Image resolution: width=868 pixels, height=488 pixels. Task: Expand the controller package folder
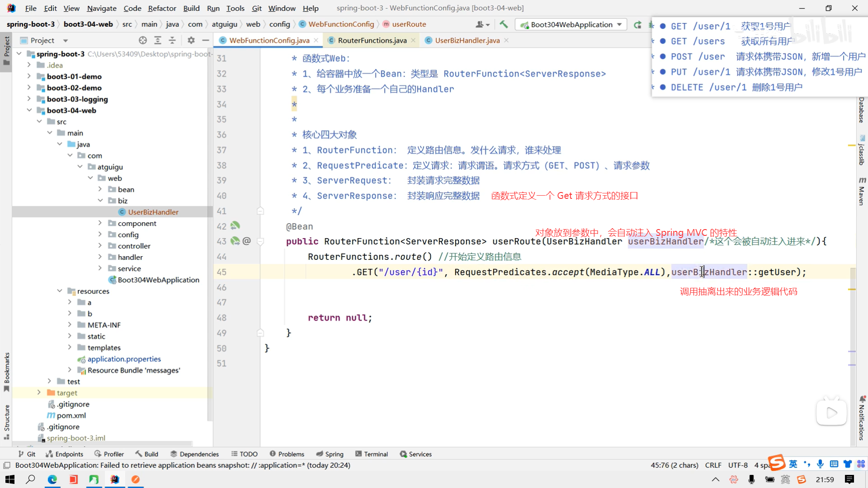click(100, 246)
